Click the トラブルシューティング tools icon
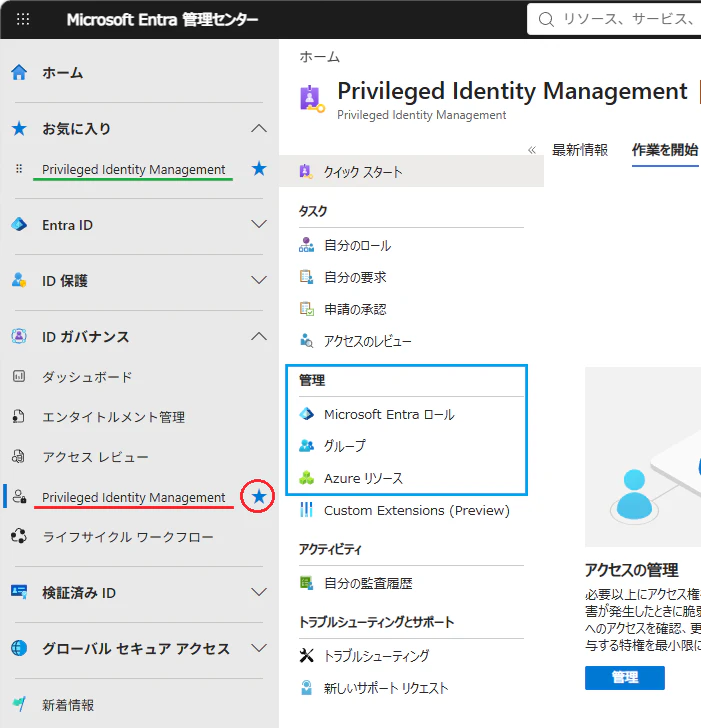The height and width of the screenshot is (728, 701). (x=306, y=655)
